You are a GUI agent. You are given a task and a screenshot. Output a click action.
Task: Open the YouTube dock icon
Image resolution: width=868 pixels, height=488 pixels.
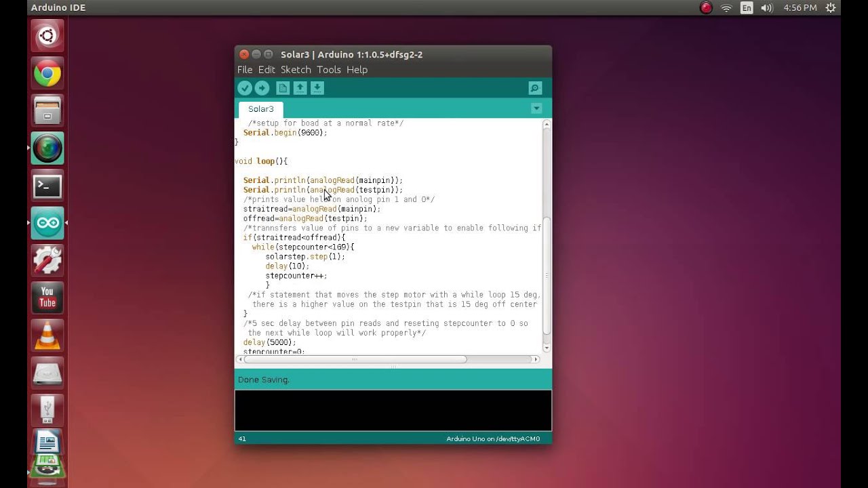[47, 298]
